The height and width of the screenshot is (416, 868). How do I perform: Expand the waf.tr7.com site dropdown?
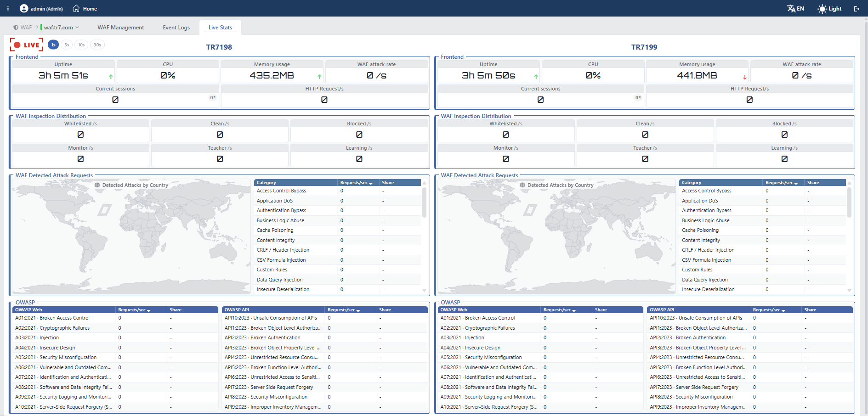click(61, 28)
